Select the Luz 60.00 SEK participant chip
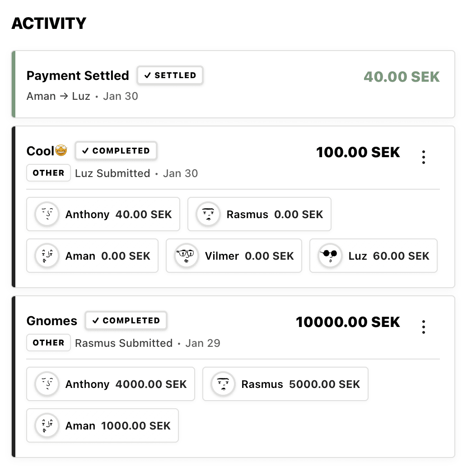This screenshot has width=467, height=476. pyautogui.click(x=373, y=256)
